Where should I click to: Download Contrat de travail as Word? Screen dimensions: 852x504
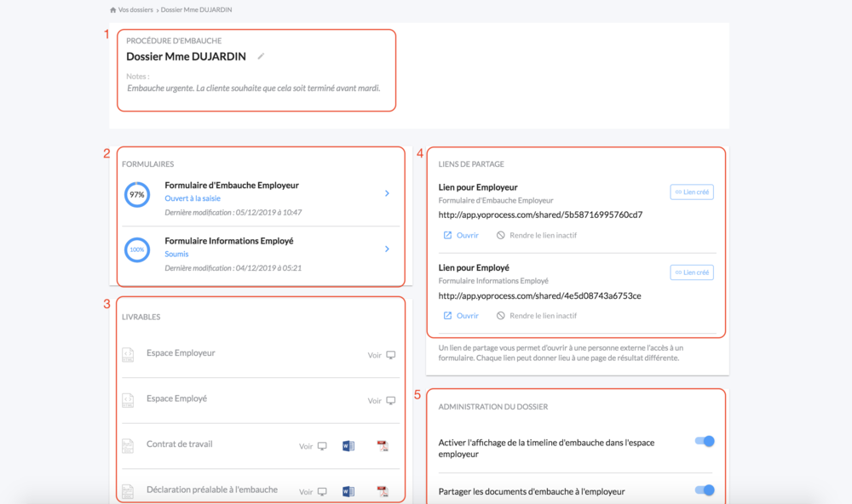pos(348,446)
